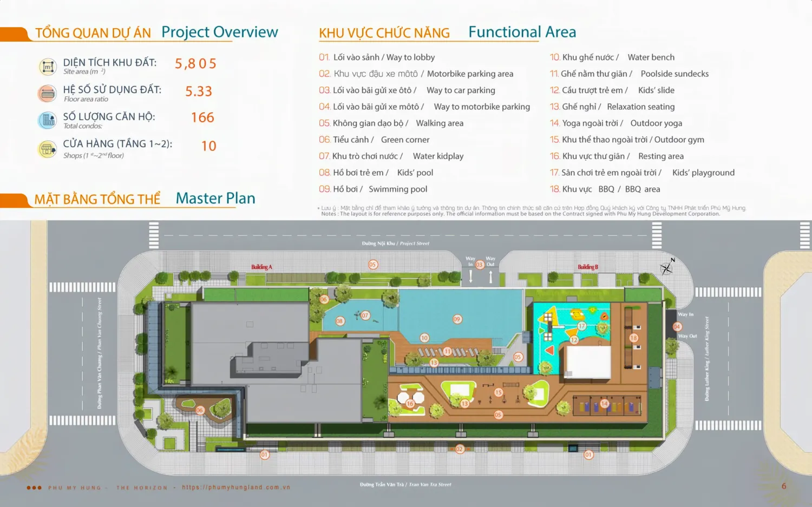This screenshot has height=507, width=812.
Task: Click legend entry '08 Kids' pool'
Action: (376, 173)
